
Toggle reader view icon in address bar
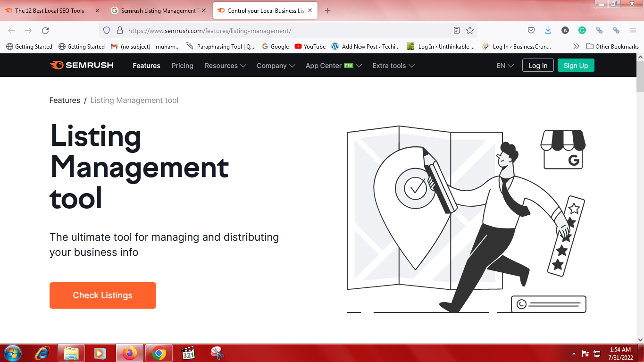coord(456,30)
